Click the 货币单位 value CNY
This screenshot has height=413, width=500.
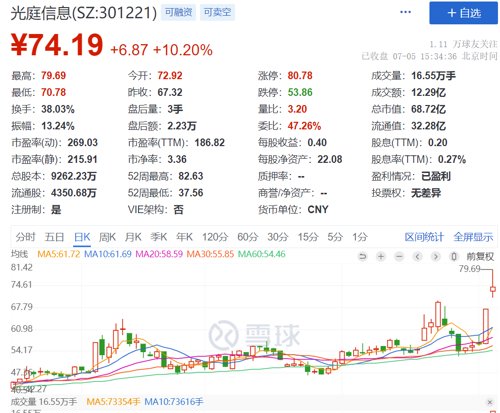point(318,209)
